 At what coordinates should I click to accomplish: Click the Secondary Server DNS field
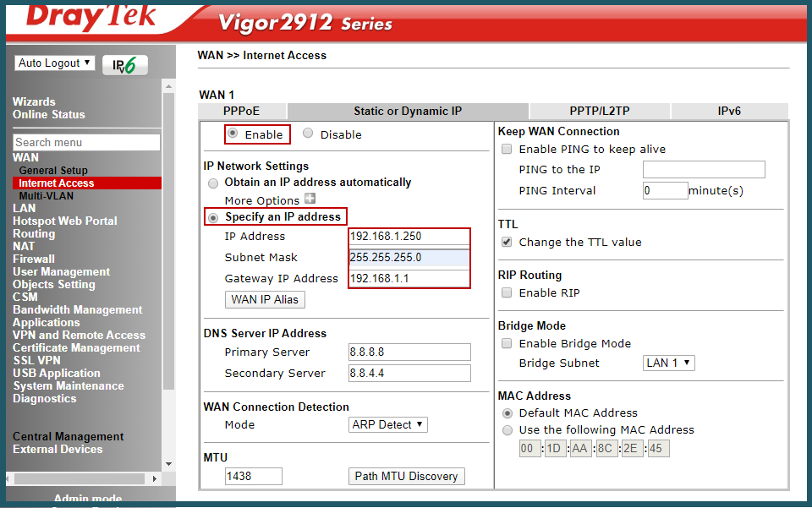click(x=409, y=373)
